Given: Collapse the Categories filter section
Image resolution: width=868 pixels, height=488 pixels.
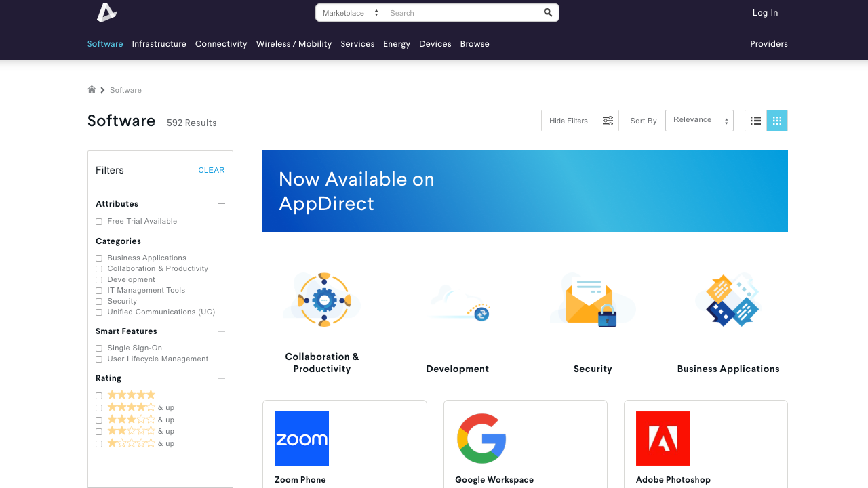Looking at the screenshot, I should [x=221, y=241].
